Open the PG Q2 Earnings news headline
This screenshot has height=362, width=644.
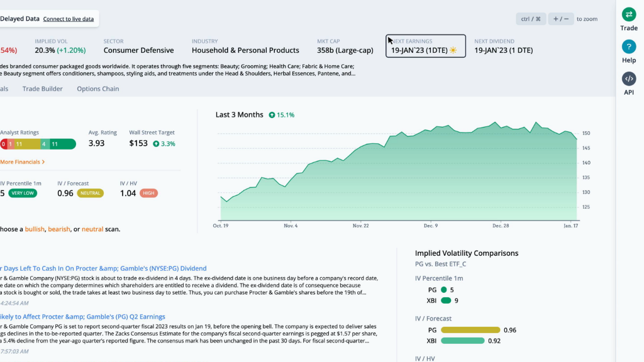pos(82,317)
